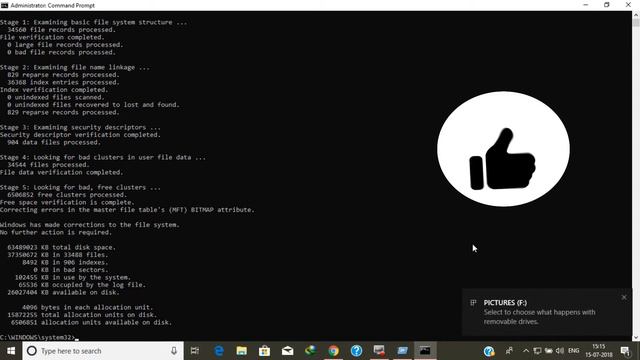640x360 pixels.
Task: Show hidden system tray icons
Action: click(526, 351)
